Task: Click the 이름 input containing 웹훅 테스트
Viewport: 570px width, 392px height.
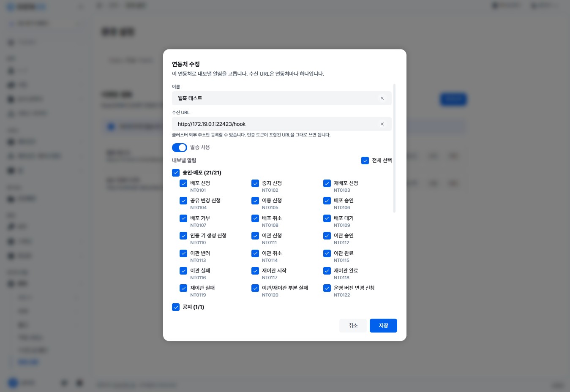Action: (281, 98)
